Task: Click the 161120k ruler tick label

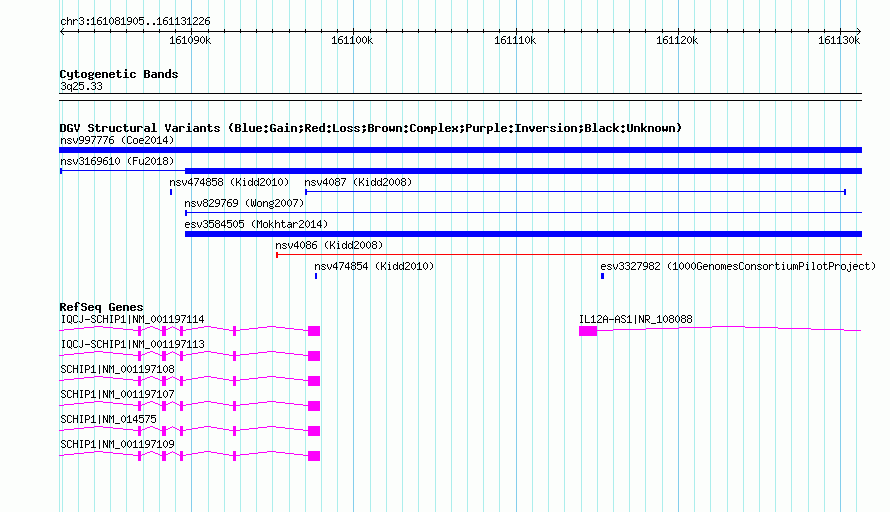Action: (677, 40)
